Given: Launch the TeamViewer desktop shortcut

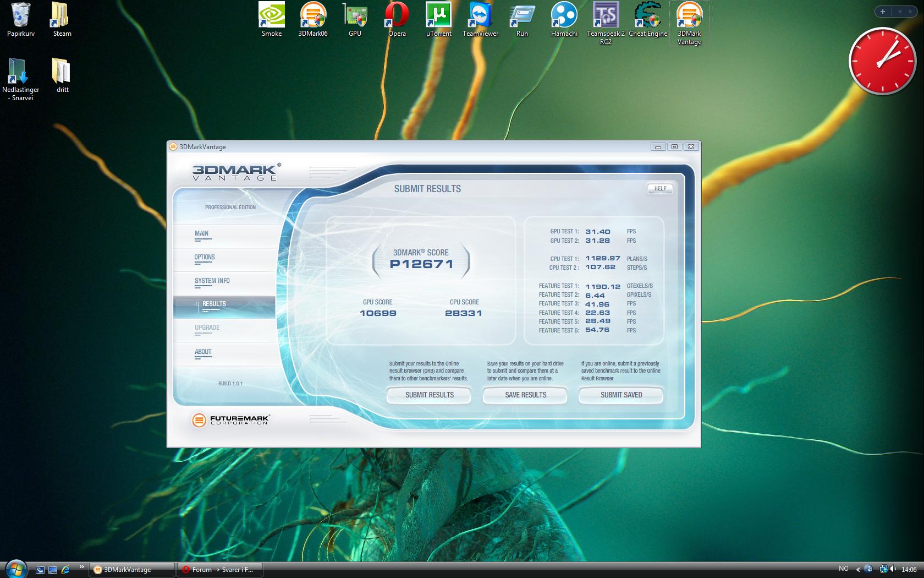Looking at the screenshot, I should click(x=480, y=20).
